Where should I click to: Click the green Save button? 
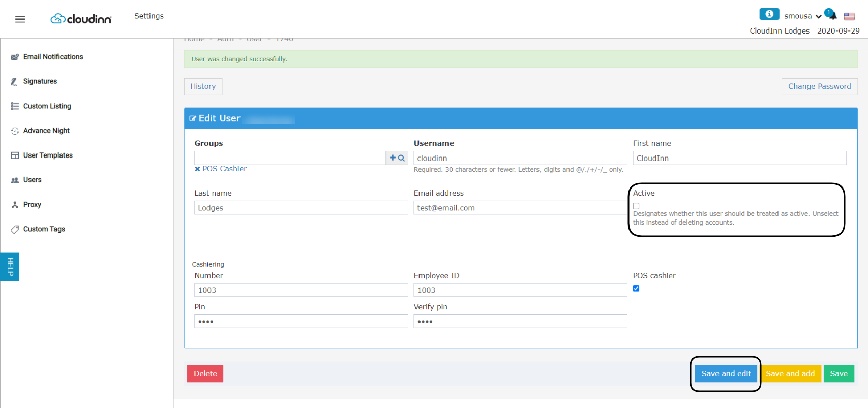[839, 373]
